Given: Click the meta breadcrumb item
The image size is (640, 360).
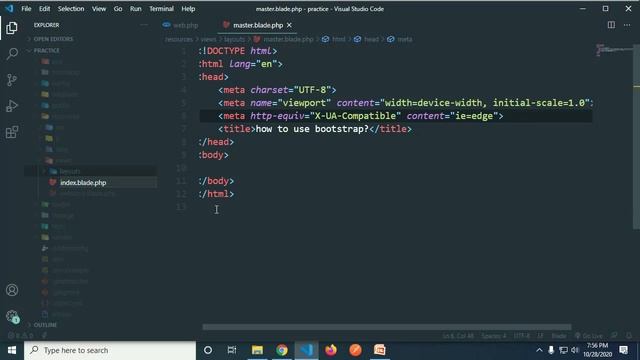Looking at the screenshot, I should click(404, 39).
